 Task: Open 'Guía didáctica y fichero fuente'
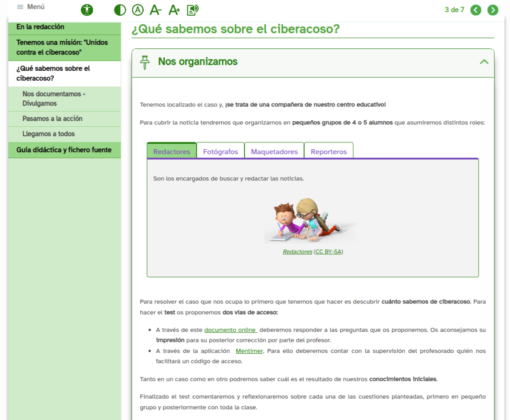pyautogui.click(x=65, y=150)
